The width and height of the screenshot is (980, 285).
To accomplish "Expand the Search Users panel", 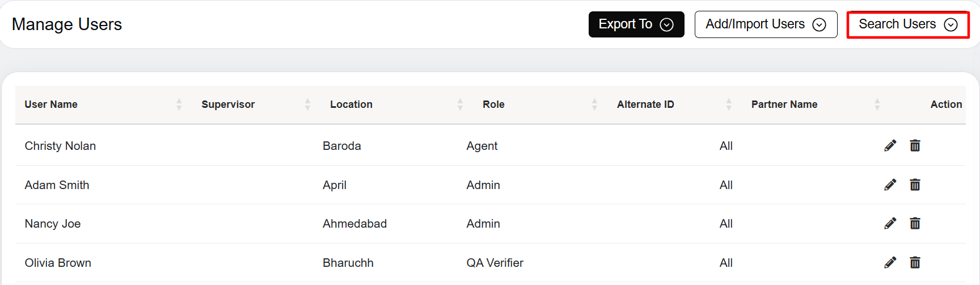I will point(908,24).
